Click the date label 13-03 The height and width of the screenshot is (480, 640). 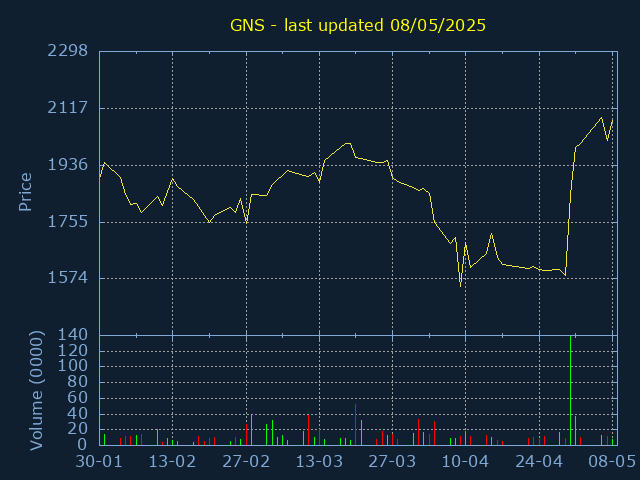319,462
